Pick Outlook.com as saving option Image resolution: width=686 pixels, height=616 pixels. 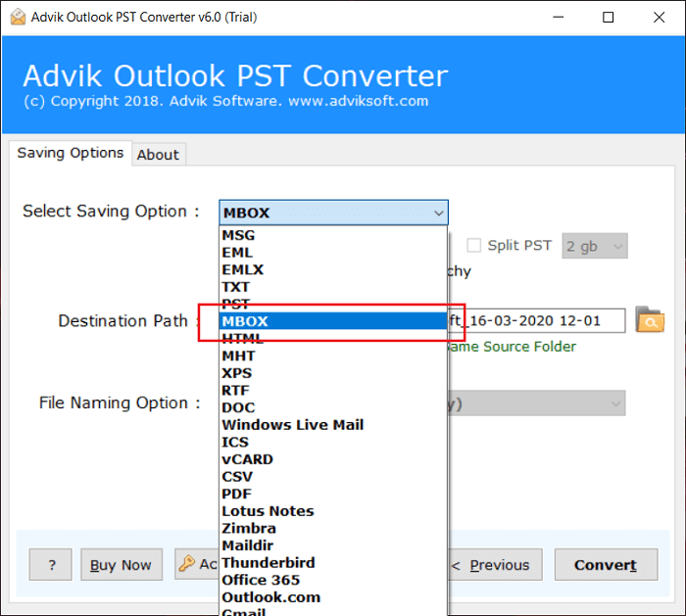coord(333,597)
